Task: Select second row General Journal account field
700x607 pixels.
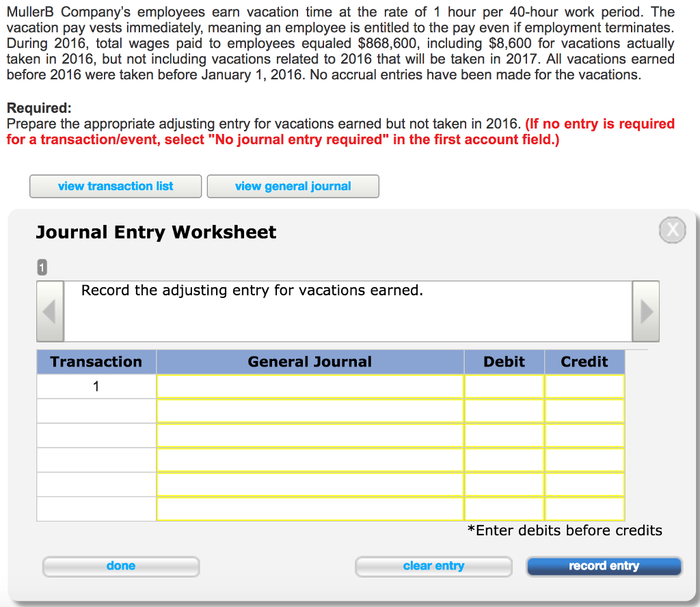Action: pyautogui.click(x=310, y=411)
